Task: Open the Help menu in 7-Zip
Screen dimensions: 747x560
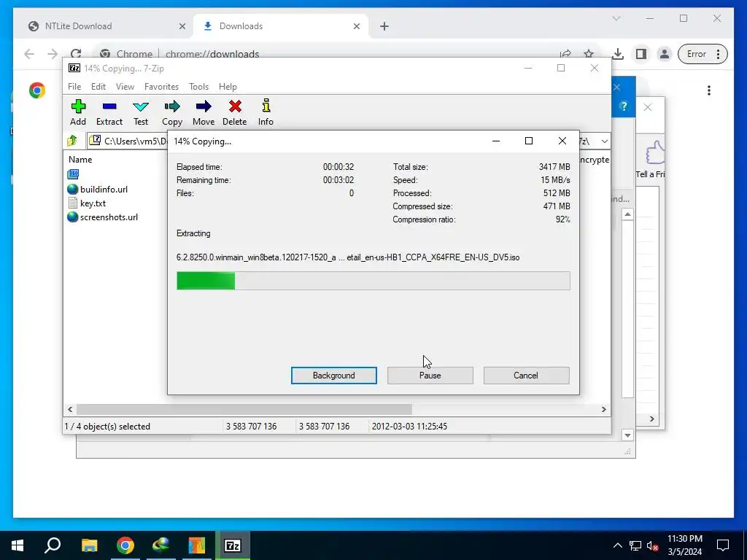Action: pos(228,87)
